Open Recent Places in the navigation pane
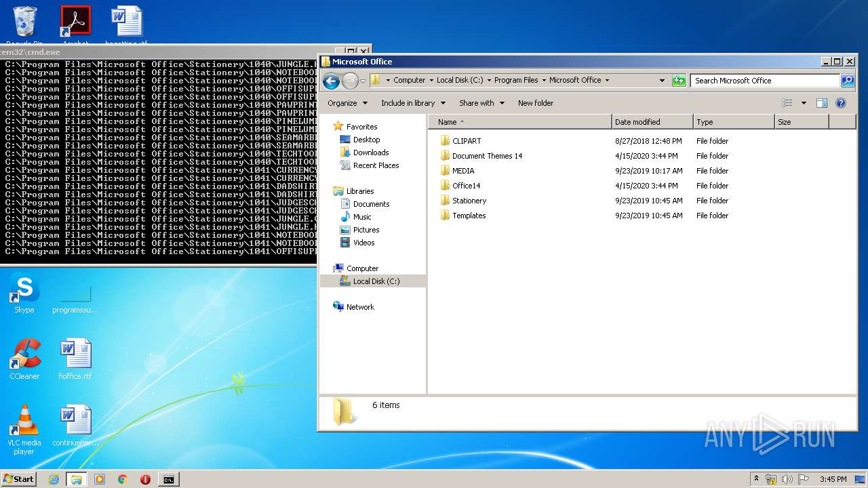This screenshot has height=488, width=868. point(376,165)
